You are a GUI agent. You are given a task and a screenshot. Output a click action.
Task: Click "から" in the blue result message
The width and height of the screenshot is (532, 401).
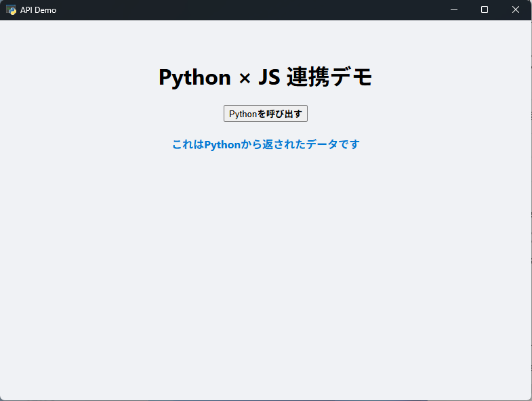[x=251, y=144]
